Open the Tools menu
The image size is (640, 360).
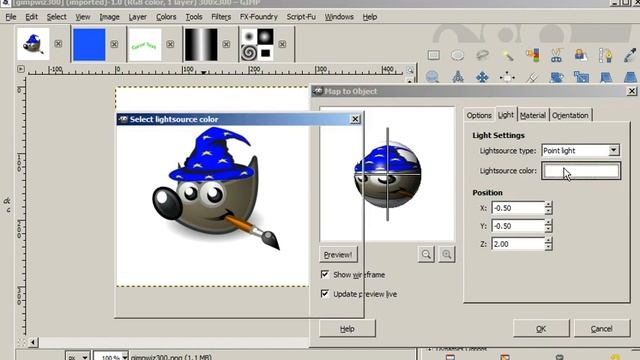[194, 17]
